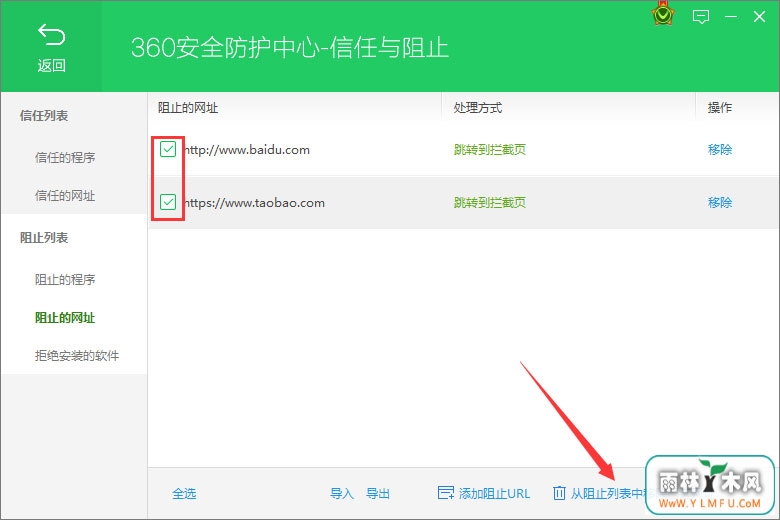Open 拒绝安装的软件 in sidebar
This screenshot has height=520, width=780.
77,355
